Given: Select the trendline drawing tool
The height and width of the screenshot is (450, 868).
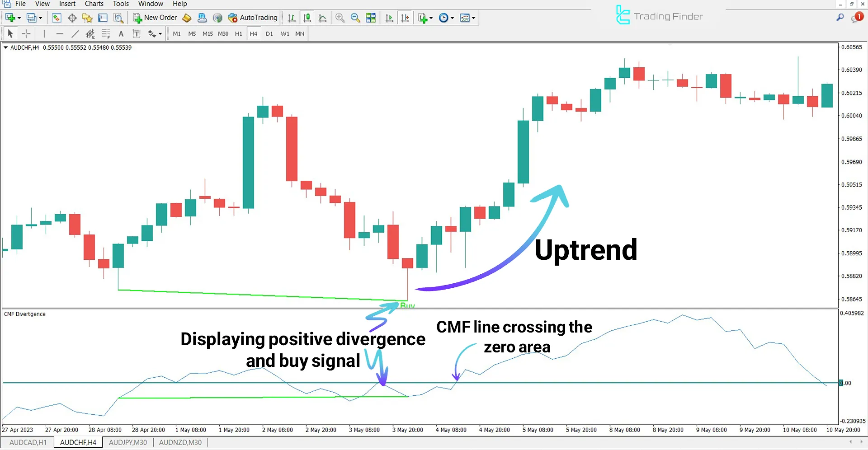Looking at the screenshot, I should point(75,33).
